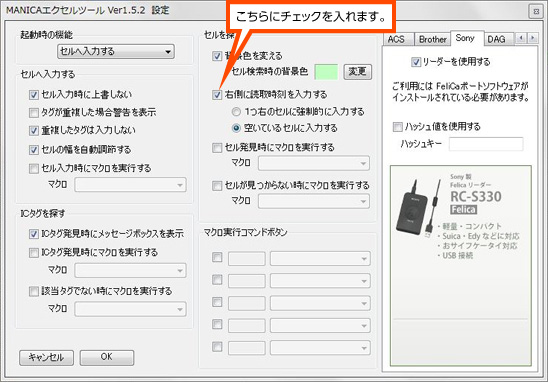The height and width of the screenshot is (383, 548).
Task: Open first command button macro dropdown
Action: click(320, 259)
